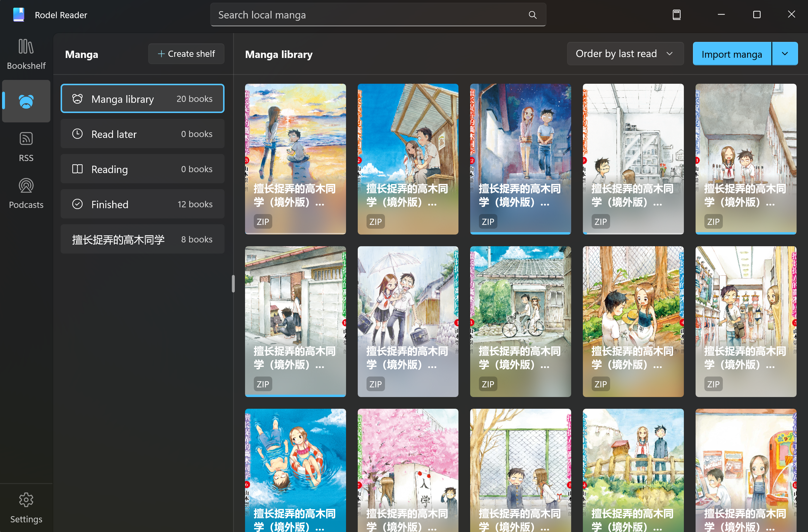Viewport: 808px width, 532px height.
Task: Open the umbrella in rain cover manga
Action: [408, 321]
